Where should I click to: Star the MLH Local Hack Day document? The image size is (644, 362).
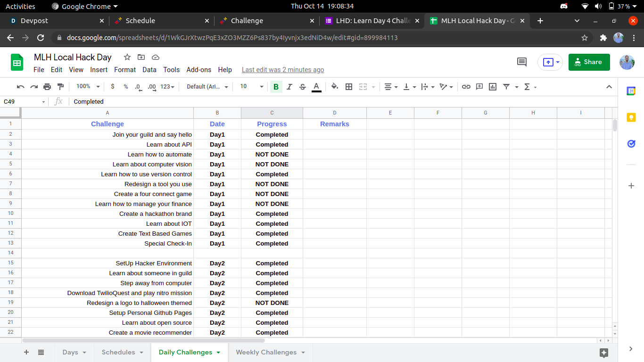click(x=127, y=57)
